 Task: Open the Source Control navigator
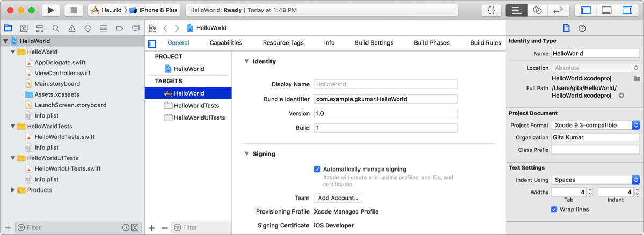[24, 28]
